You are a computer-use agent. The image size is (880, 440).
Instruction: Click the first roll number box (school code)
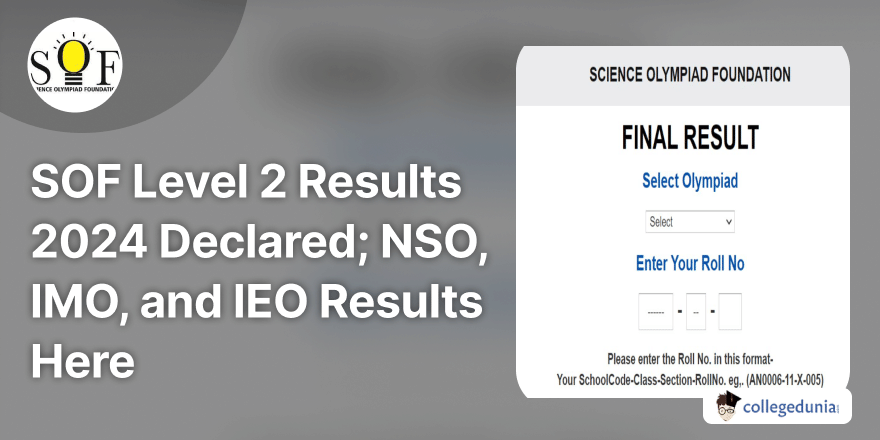point(655,311)
